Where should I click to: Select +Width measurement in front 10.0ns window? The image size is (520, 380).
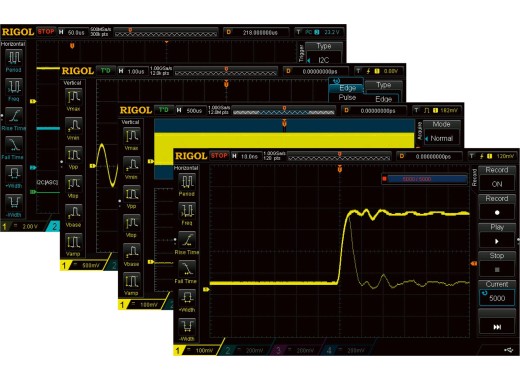[x=187, y=301]
